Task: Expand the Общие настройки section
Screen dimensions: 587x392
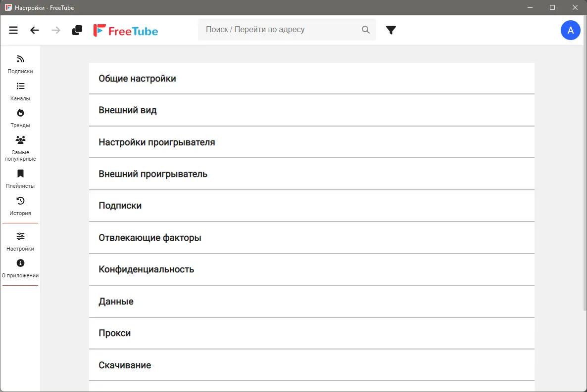Action: coord(311,79)
